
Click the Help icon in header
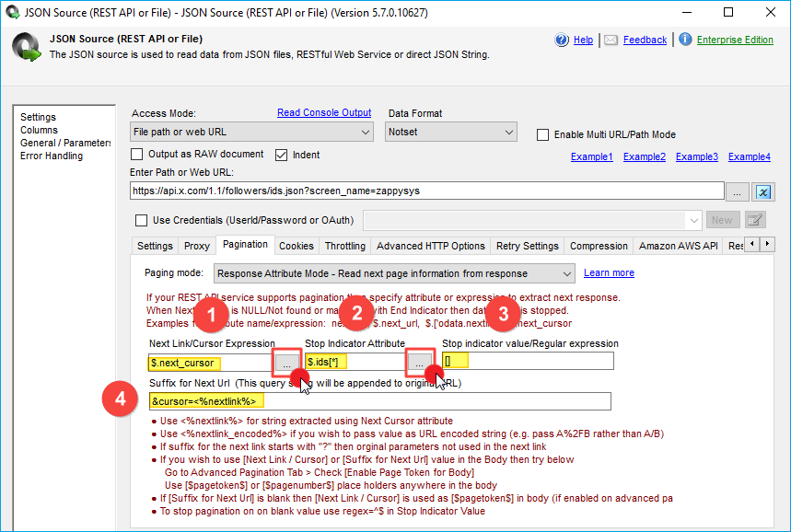tap(562, 40)
